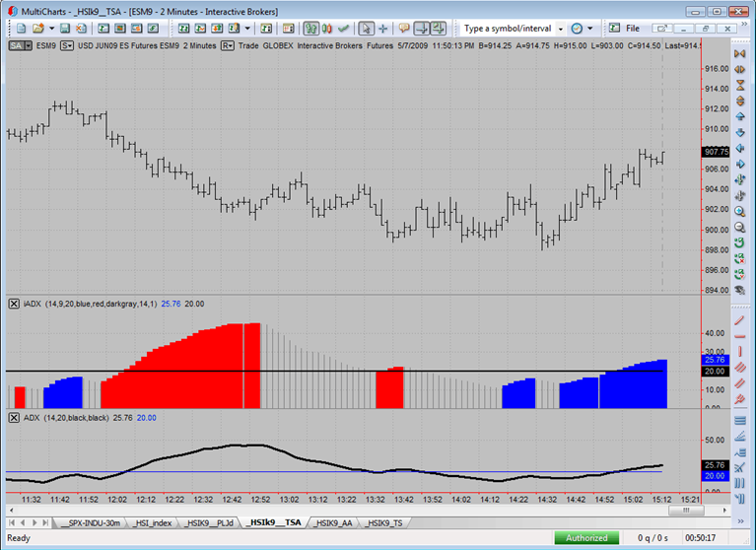The height and width of the screenshot is (550, 756).
Task: Expand the symbol/interval combo box arrow
Action: 560,29
